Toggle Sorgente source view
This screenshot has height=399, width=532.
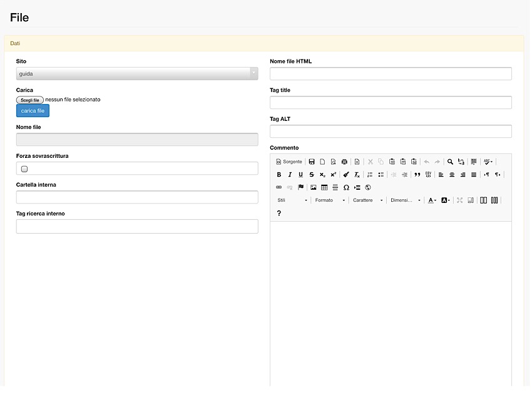point(289,162)
